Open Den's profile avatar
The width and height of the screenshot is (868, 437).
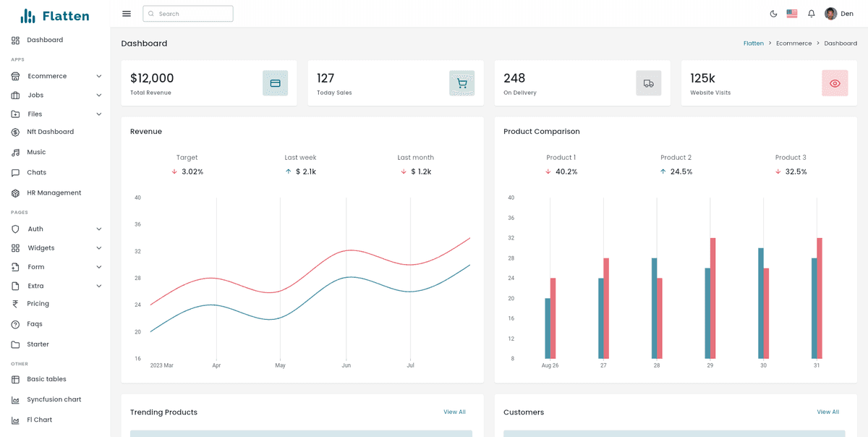tap(830, 14)
